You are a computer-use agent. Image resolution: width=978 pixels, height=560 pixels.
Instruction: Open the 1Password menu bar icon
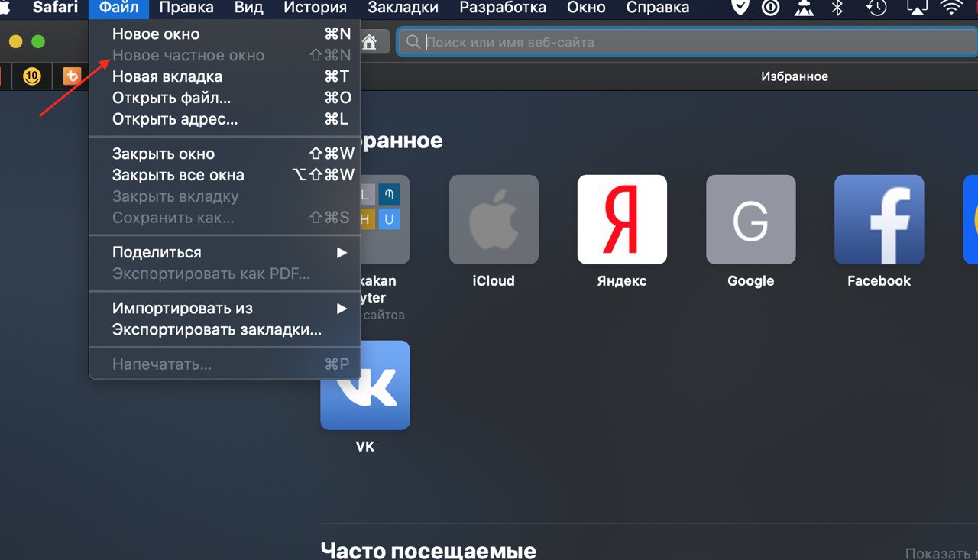click(x=770, y=8)
